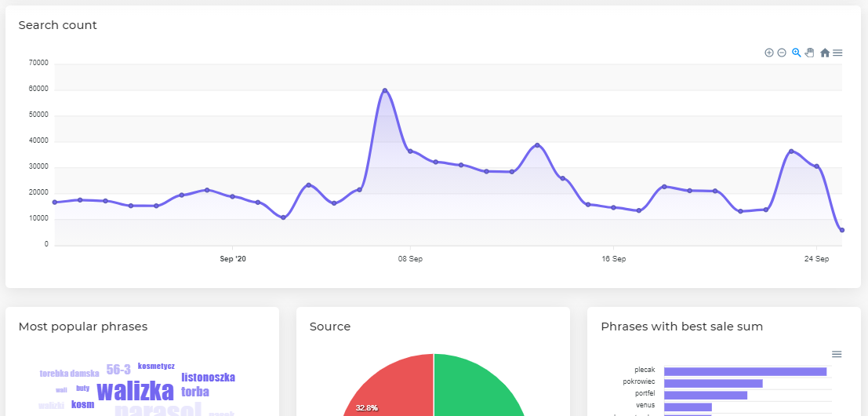
Task: Open the Search count chart menu
Action: [x=837, y=53]
